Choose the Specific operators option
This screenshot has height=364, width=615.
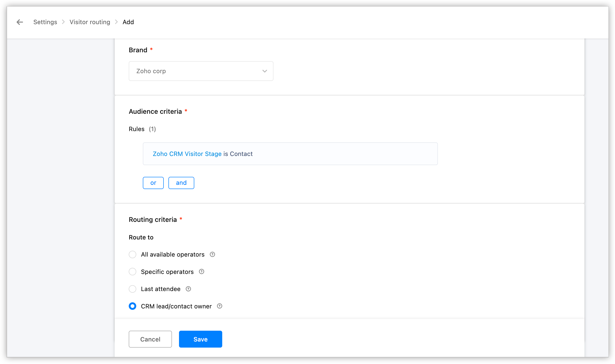click(132, 272)
